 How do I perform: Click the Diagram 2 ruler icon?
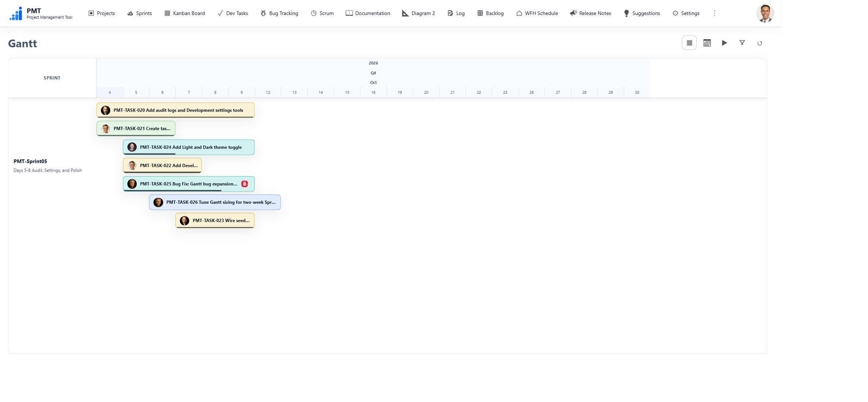point(405,13)
